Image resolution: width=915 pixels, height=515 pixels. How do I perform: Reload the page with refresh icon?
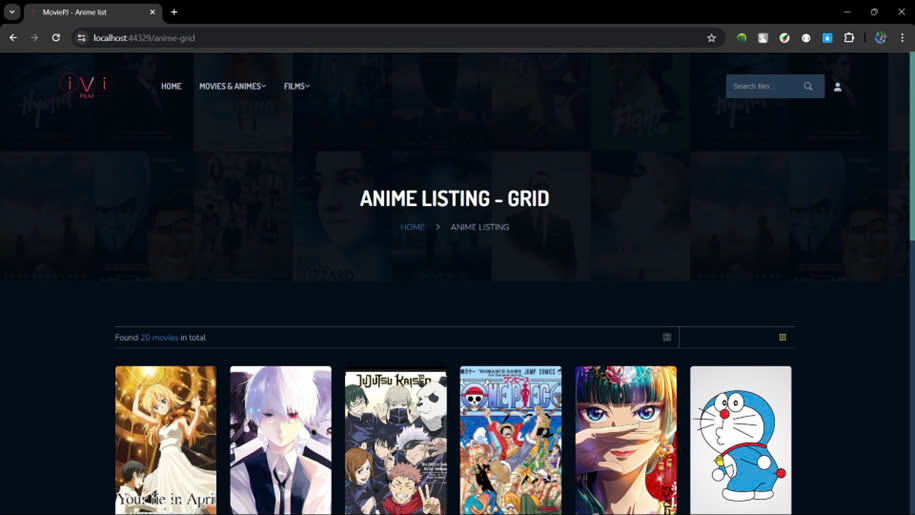point(56,38)
